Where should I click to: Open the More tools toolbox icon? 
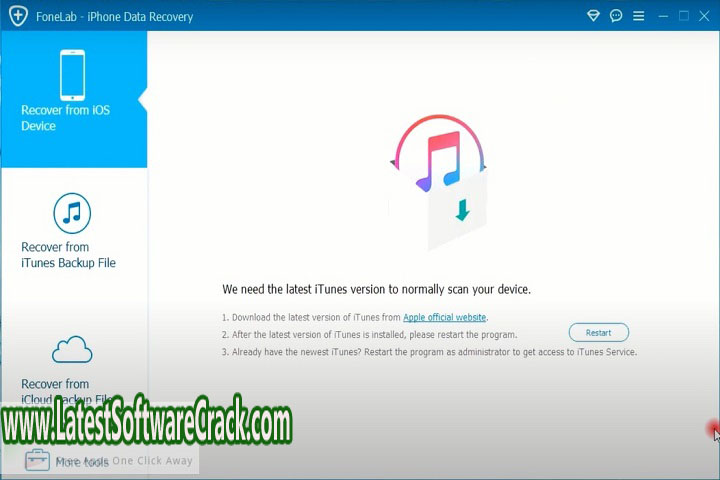click(37, 460)
